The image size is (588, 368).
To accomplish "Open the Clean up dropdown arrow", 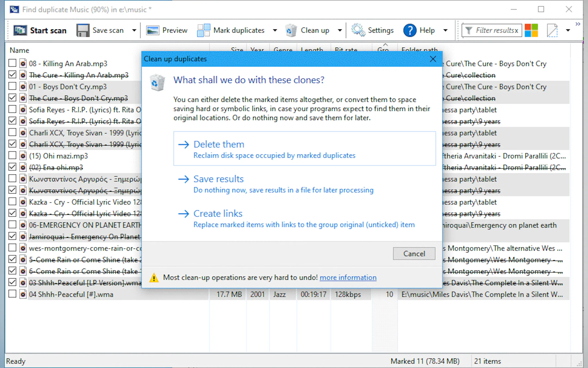I will [340, 30].
